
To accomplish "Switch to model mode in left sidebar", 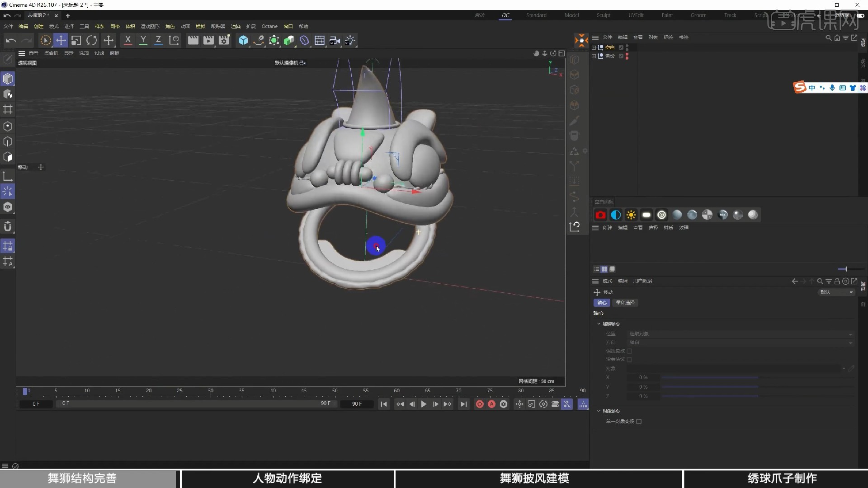I will [8, 79].
